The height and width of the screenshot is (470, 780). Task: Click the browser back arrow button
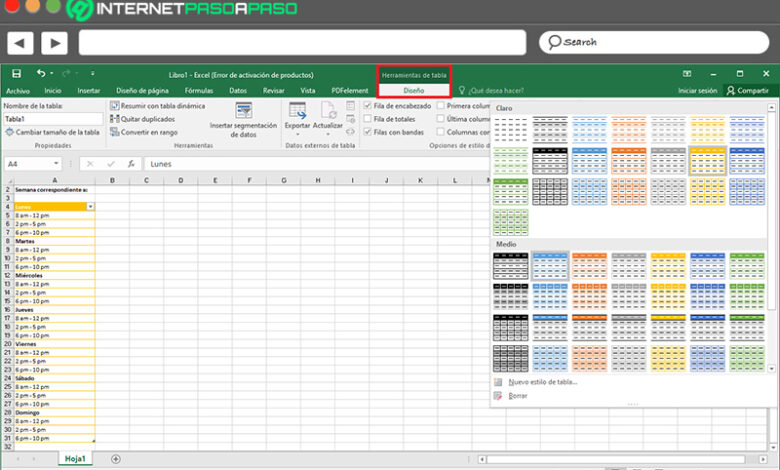(x=20, y=43)
